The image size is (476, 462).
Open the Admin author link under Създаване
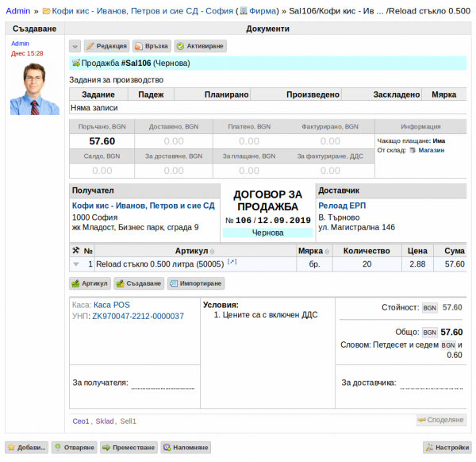pyautogui.click(x=20, y=44)
